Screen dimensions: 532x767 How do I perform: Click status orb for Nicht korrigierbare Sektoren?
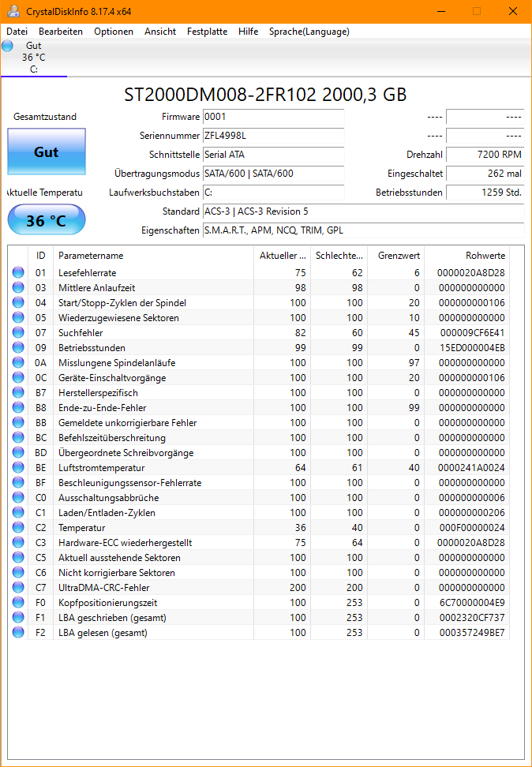18,573
